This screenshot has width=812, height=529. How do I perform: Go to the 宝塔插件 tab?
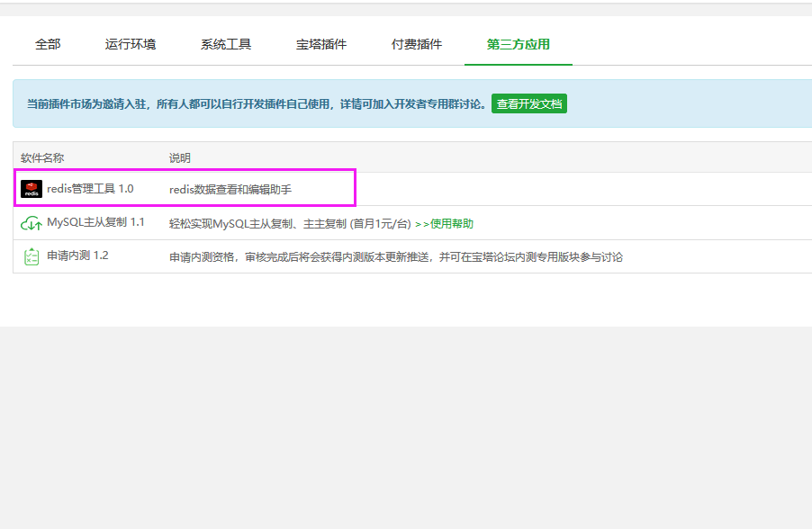[x=321, y=44]
